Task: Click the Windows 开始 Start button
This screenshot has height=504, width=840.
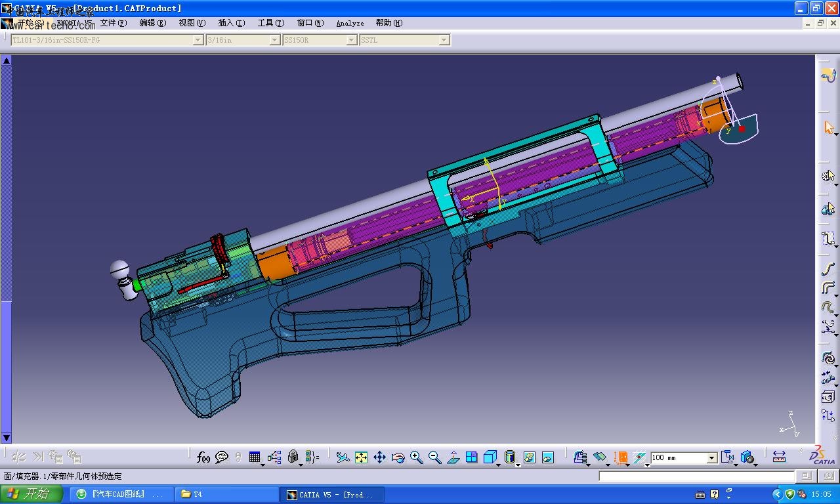Action: [x=31, y=494]
